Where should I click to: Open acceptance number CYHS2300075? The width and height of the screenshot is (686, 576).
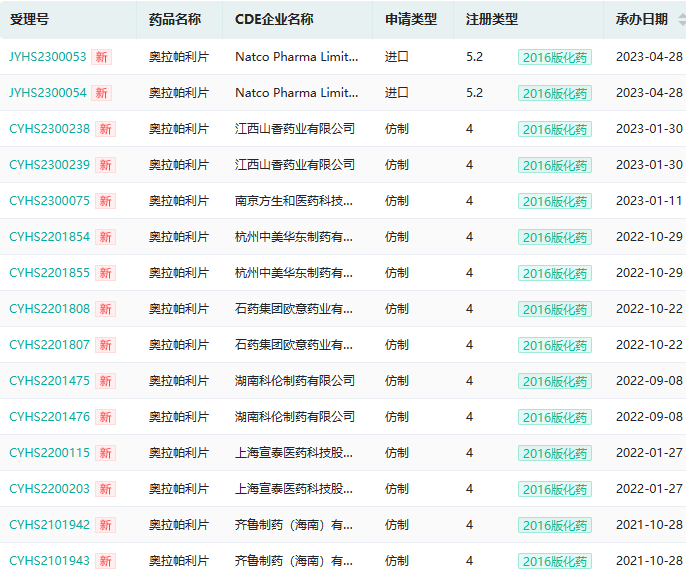pos(49,201)
